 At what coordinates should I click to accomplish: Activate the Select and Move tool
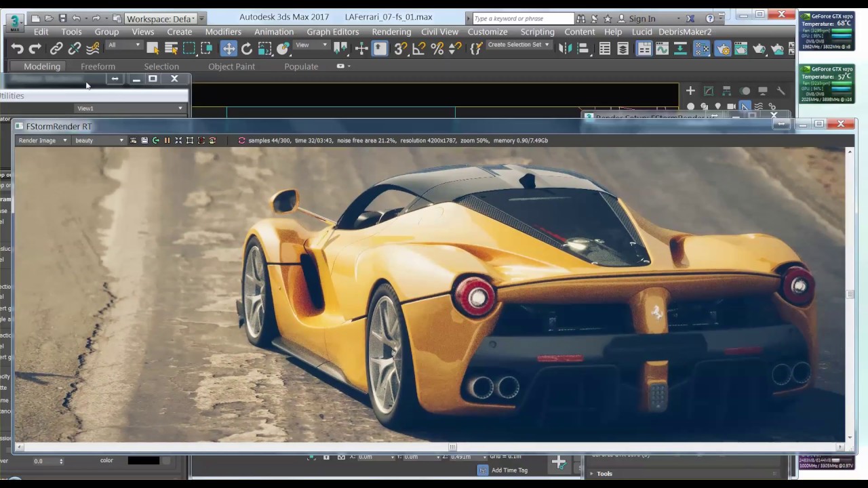(229, 48)
